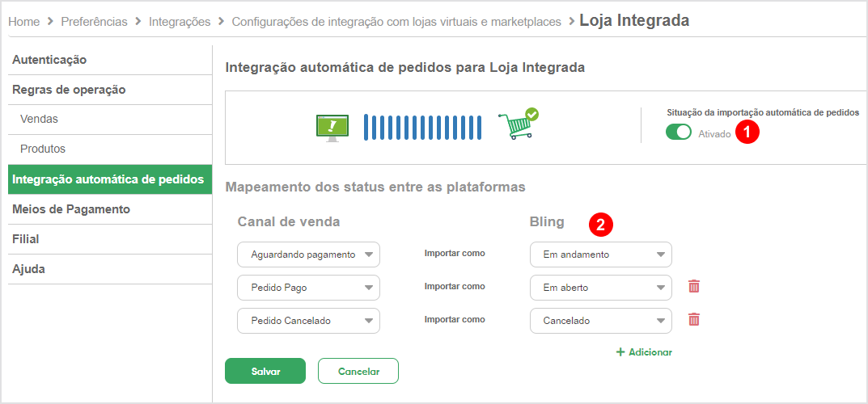Screen dimensions: 868x404
Task: Delete the Pedido Pago mapping row
Action: point(693,286)
